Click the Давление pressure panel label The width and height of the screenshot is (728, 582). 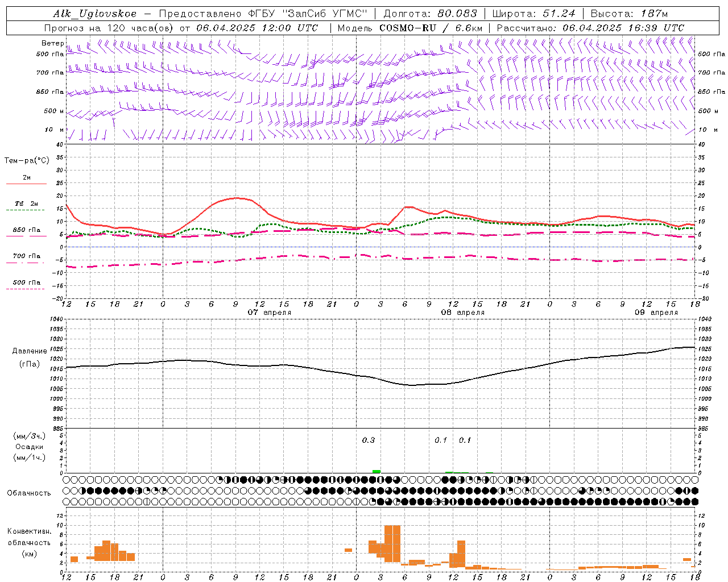(x=30, y=351)
